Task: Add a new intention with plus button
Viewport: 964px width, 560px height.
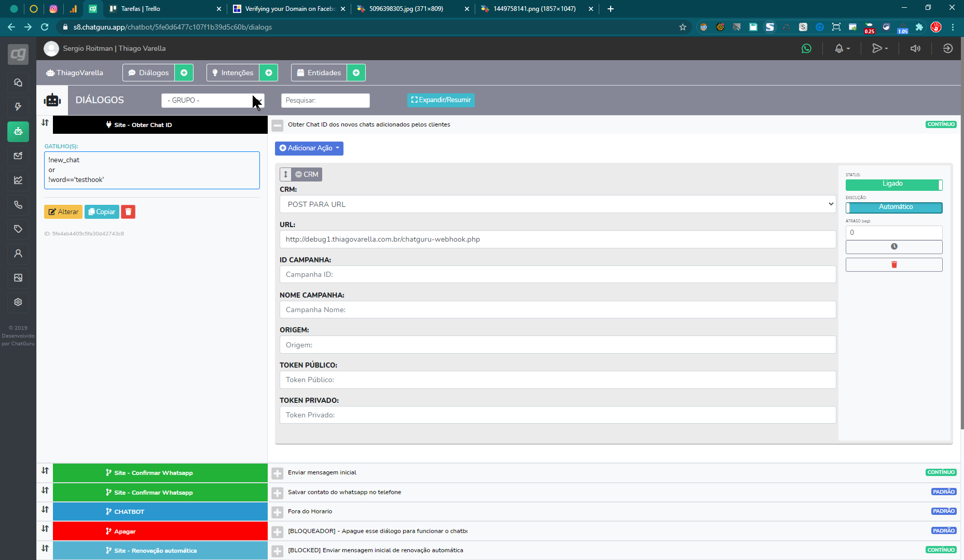Action: point(269,73)
